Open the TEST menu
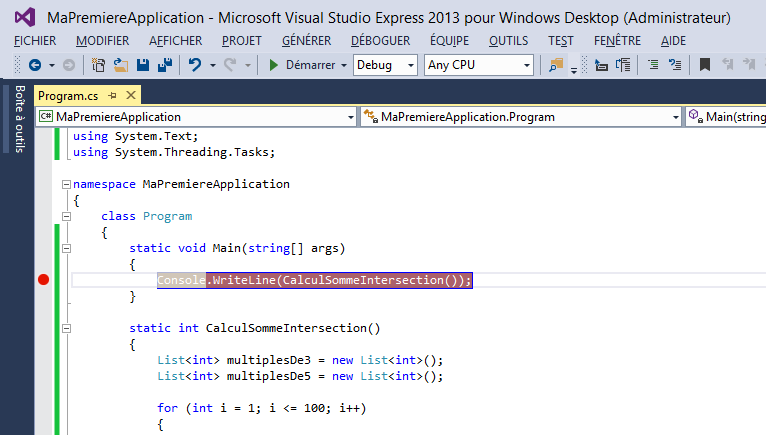The height and width of the screenshot is (435, 766). pos(561,41)
